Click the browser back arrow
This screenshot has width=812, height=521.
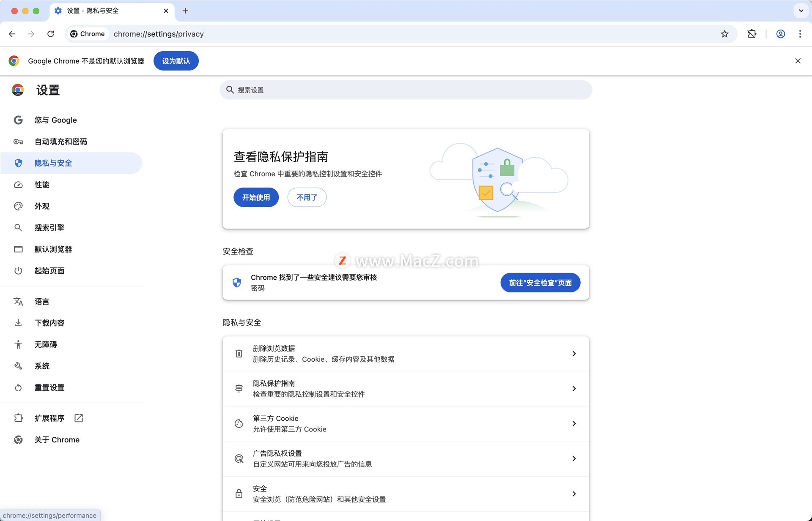tap(12, 34)
